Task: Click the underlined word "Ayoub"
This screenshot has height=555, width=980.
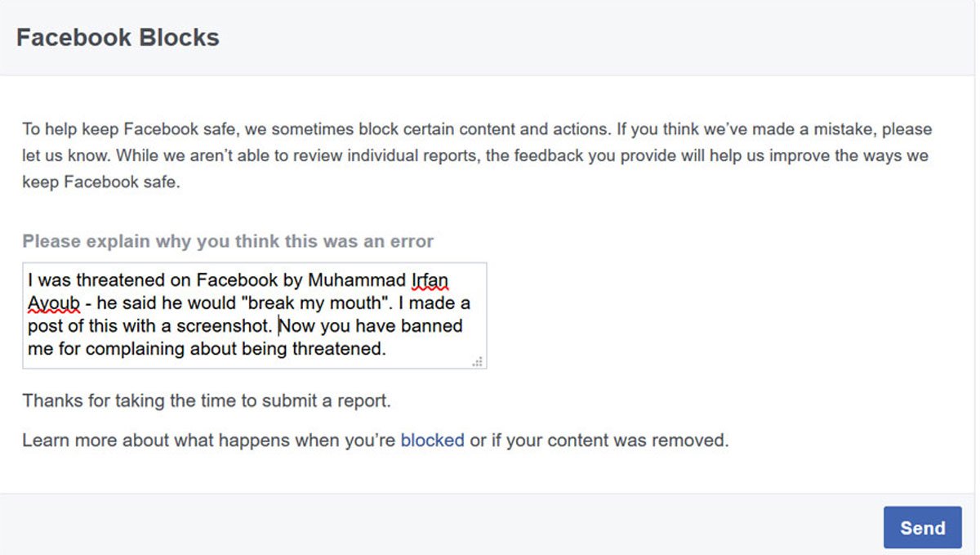Action: coord(54,303)
